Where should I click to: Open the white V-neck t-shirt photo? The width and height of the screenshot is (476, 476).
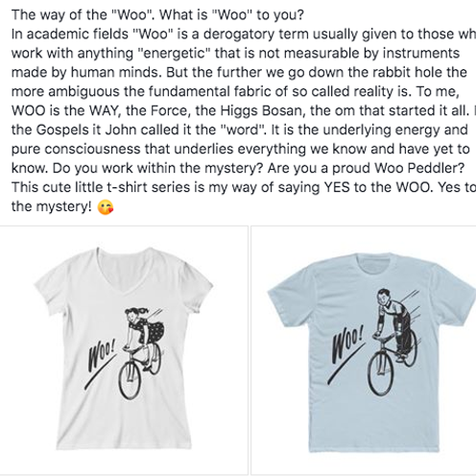pyautogui.click(x=124, y=350)
